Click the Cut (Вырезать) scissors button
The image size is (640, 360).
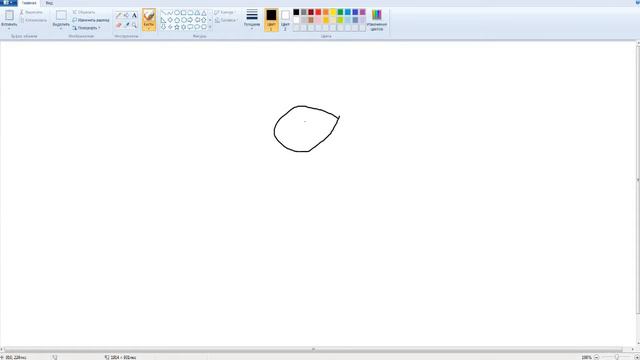click(x=31, y=12)
